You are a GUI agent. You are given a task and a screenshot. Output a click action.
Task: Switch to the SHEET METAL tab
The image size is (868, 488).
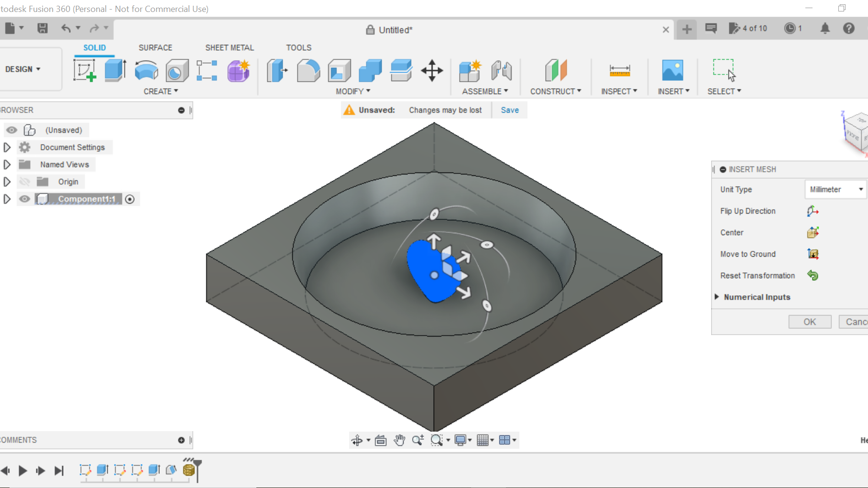(230, 47)
